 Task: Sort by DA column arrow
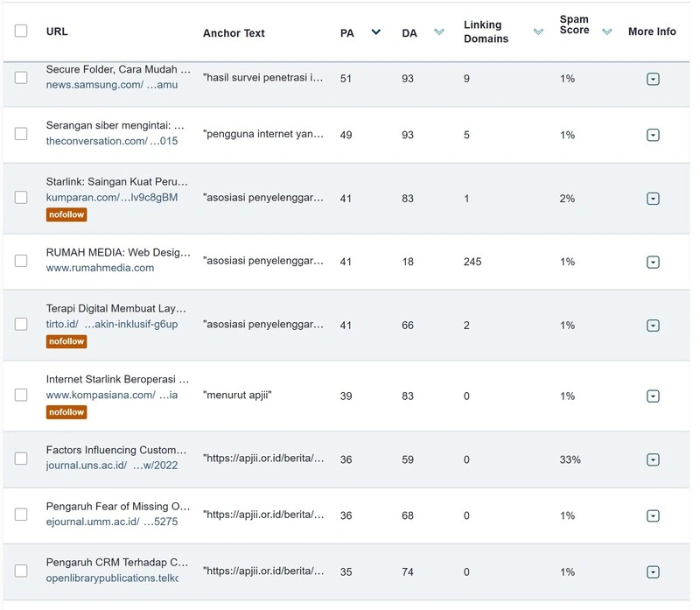click(x=439, y=32)
